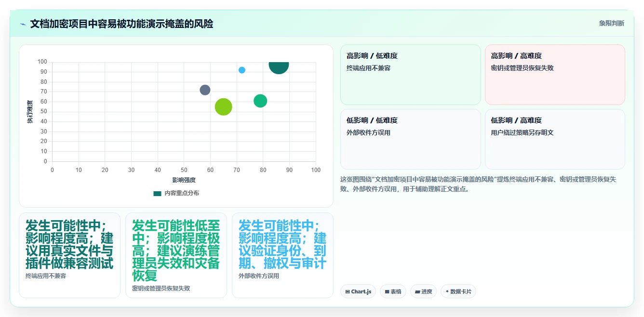Click the green 发生可能性低至中 headline card
644x317 pixels.
click(x=176, y=255)
